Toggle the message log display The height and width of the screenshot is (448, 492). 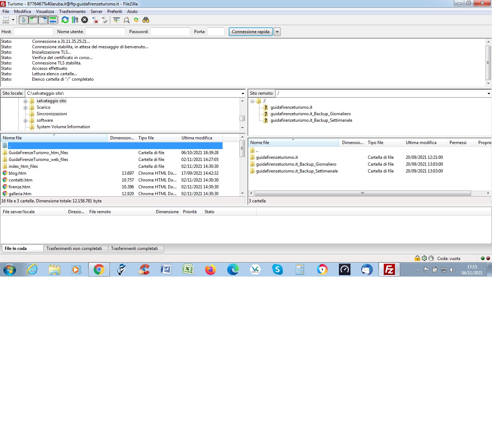pyautogui.click(x=23, y=20)
